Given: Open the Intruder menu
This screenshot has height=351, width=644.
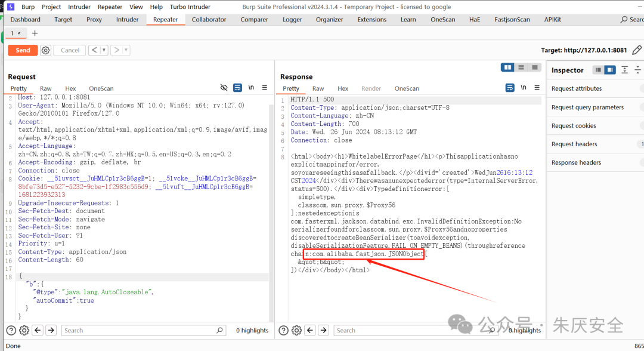Looking at the screenshot, I should click(x=79, y=7).
